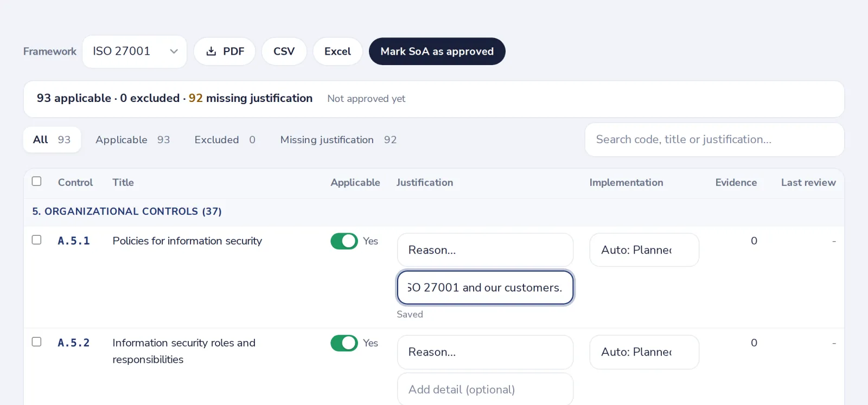Open the Reason dropdown for A.5.1
The height and width of the screenshot is (405, 868).
[x=485, y=250]
